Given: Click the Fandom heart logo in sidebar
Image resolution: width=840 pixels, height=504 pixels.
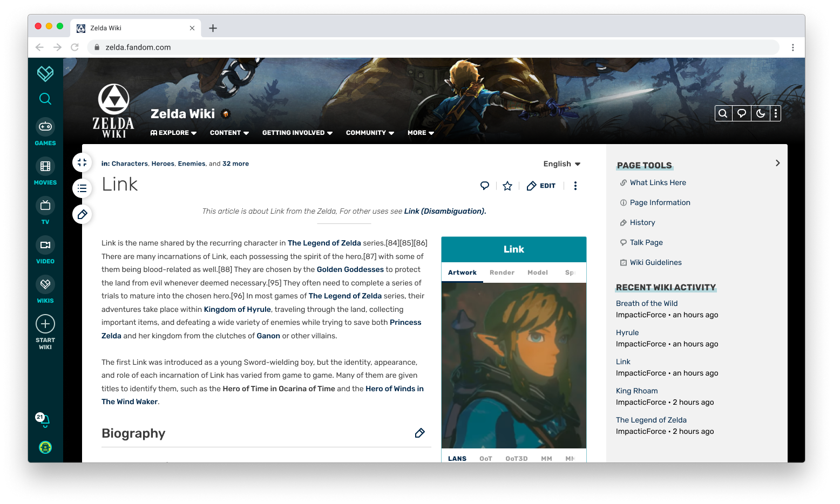Looking at the screenshot, I should coord(45,73).
